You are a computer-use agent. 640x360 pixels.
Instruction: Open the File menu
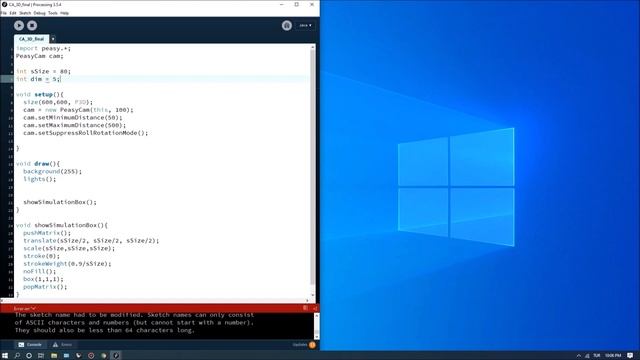click(4, 13)
